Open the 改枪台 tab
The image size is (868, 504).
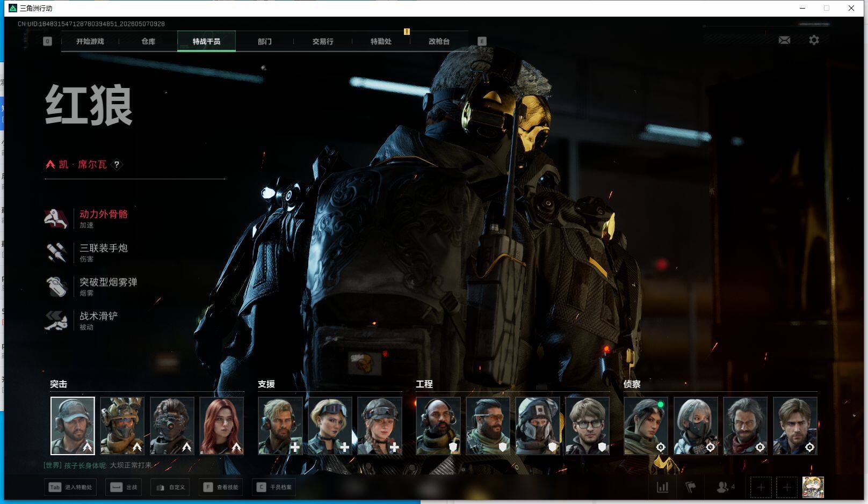439,41
